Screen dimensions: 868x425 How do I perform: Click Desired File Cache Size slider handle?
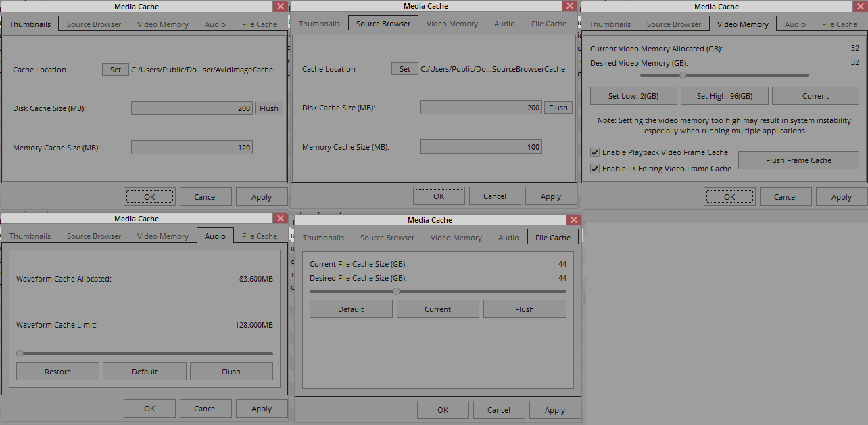[x=396, y=292]
